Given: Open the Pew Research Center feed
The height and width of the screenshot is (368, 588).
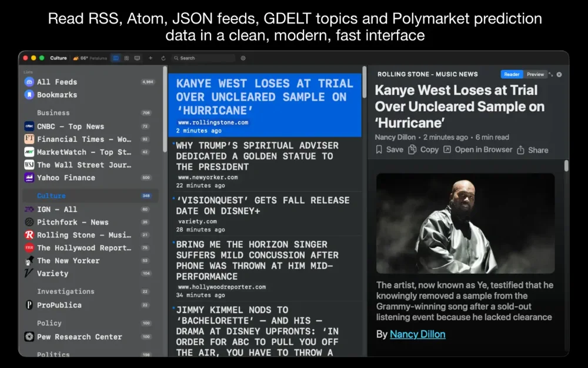Looking at the screenshot, I should point(90,336).
